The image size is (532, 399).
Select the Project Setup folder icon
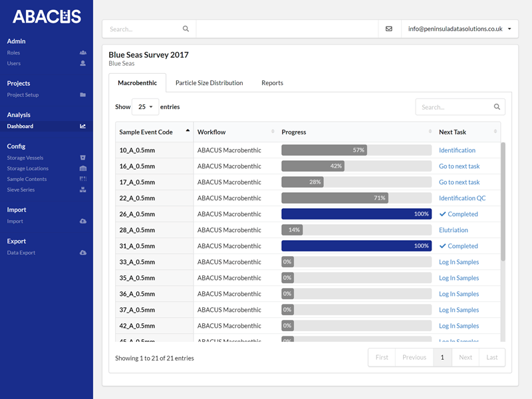click(83, 94)
